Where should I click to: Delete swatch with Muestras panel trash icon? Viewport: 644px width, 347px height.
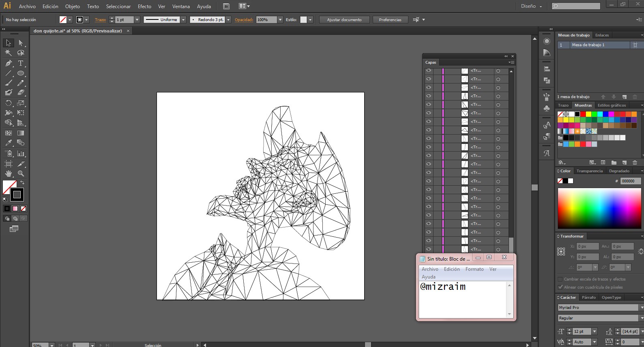pos(635,163)
